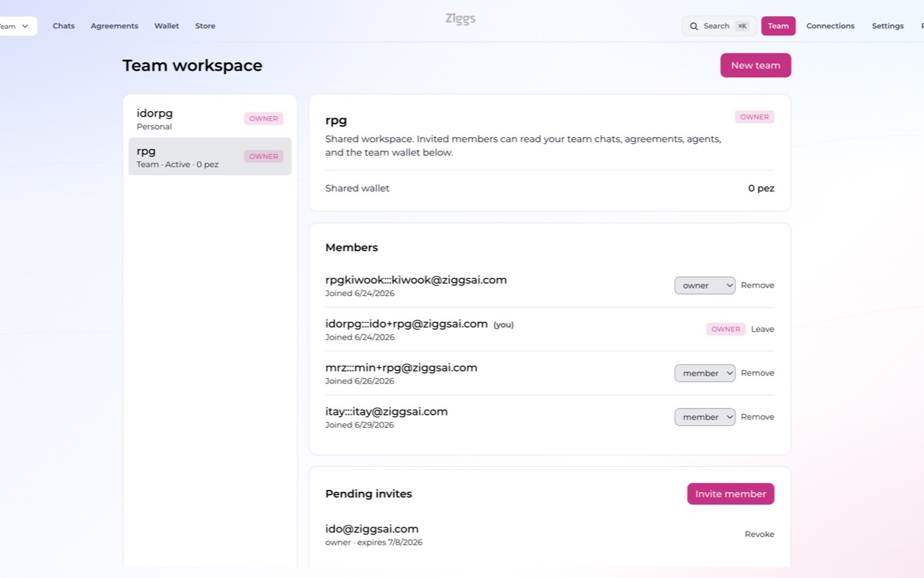Click the Joined 6/29/2026 date text

pos(359,425)
